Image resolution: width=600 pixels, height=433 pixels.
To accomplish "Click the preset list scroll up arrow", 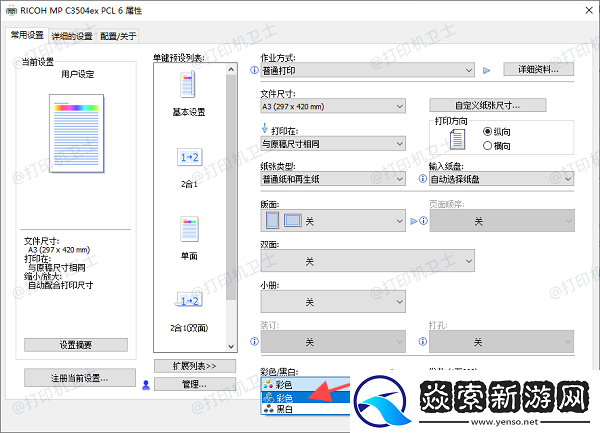I will [x=231, y=69].
